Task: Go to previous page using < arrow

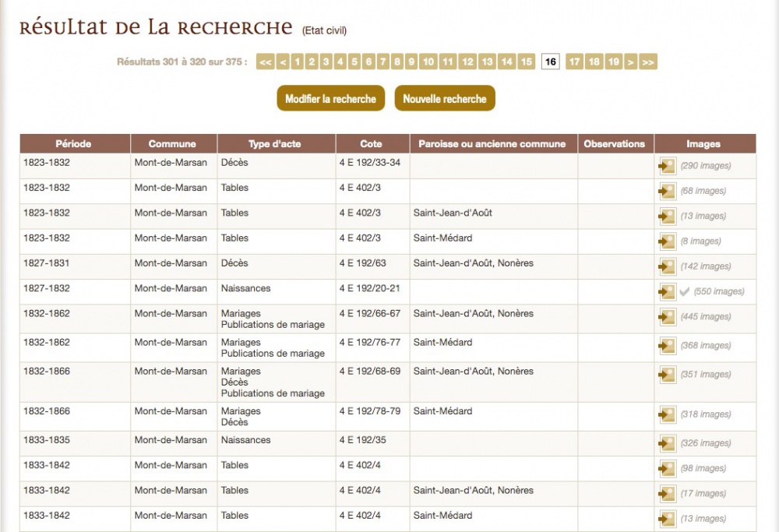Action: (283, 62)
